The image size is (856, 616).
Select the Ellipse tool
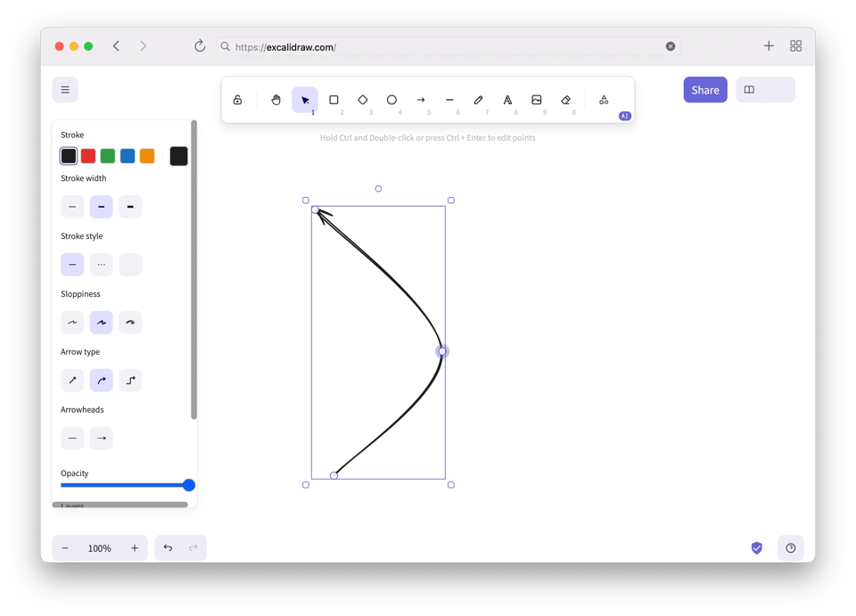[391, 99]
